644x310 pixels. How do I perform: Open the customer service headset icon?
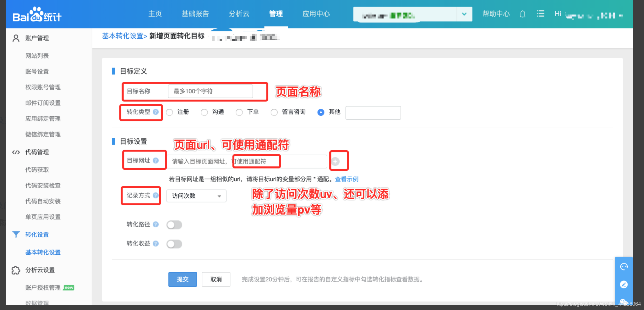pyautogui.click(x=624, y=267)
